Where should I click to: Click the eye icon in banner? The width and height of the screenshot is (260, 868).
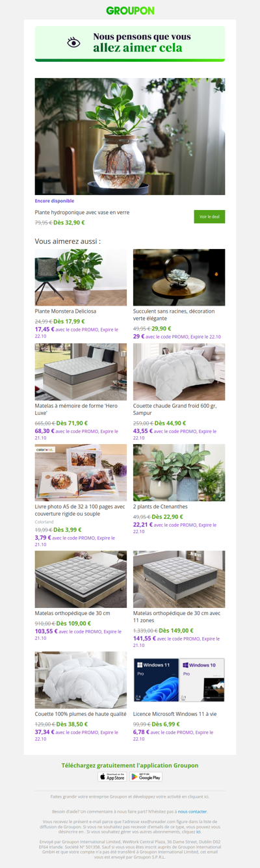(74, 42)
